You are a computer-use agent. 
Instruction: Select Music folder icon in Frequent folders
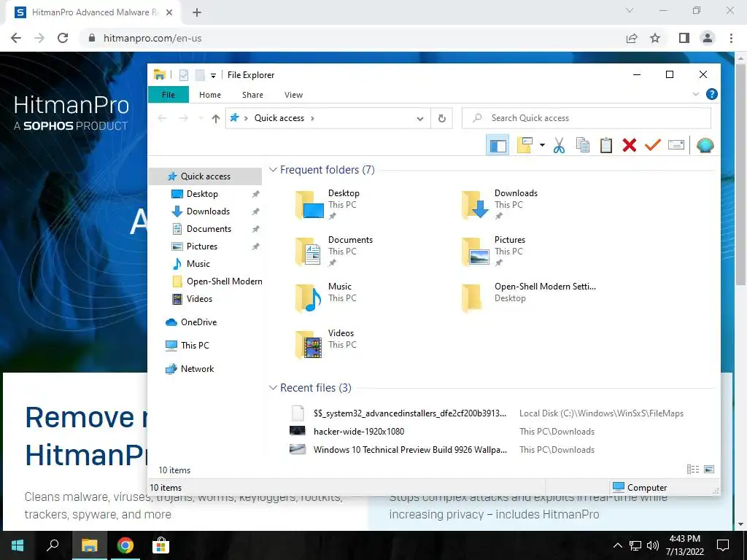[x=309, y=297]
